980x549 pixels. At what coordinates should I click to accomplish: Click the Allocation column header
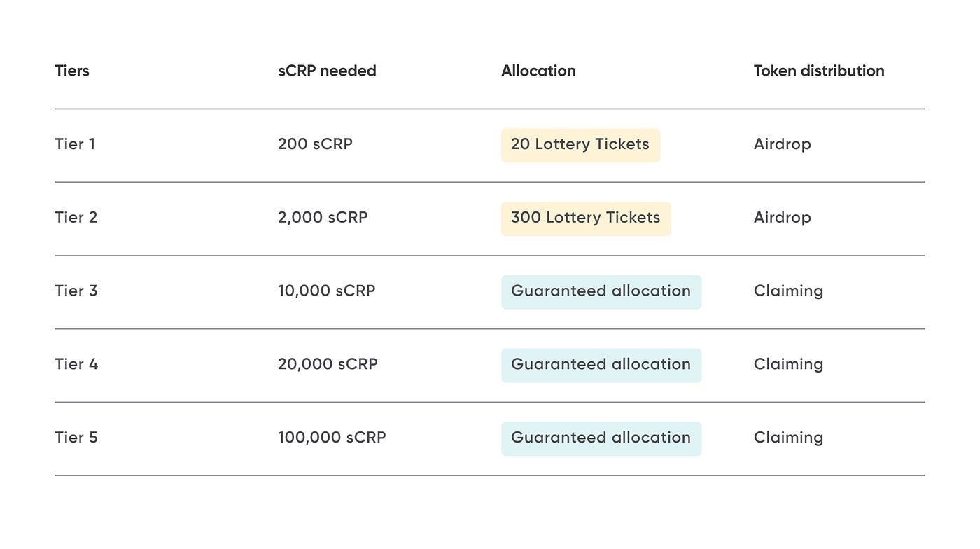point(538,71)
